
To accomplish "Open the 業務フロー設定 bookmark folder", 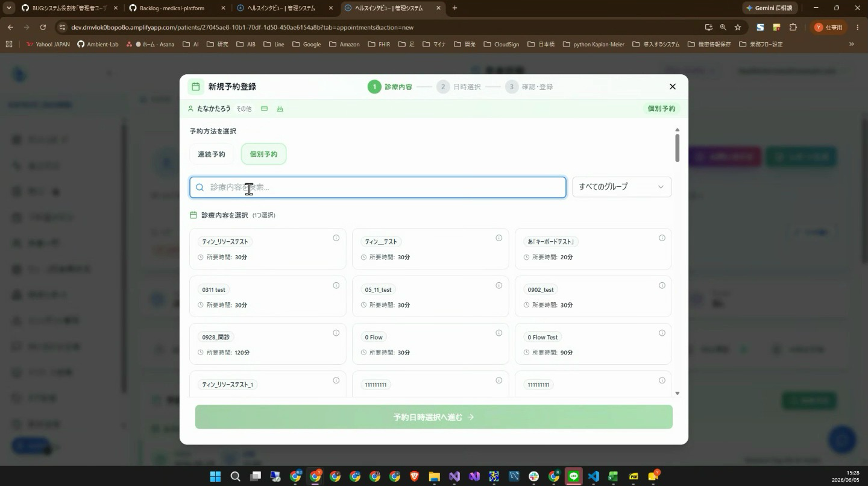I will [x=761, y=44].
